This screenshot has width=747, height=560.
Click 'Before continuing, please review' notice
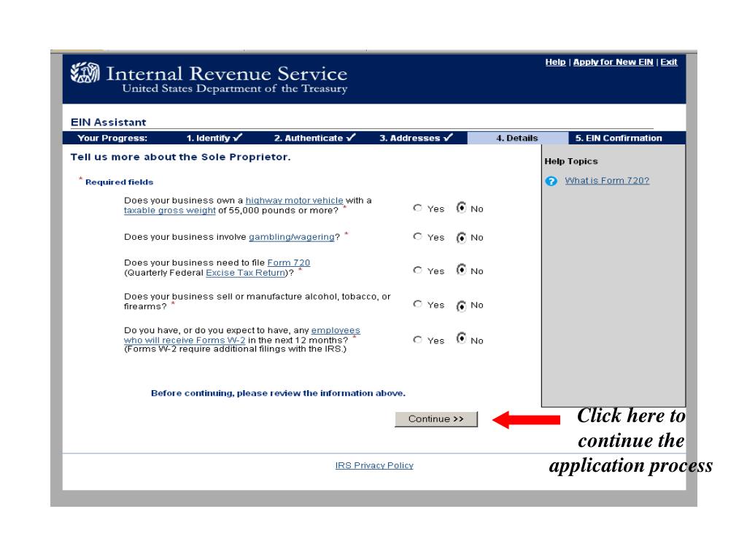[x=278, y=393]
